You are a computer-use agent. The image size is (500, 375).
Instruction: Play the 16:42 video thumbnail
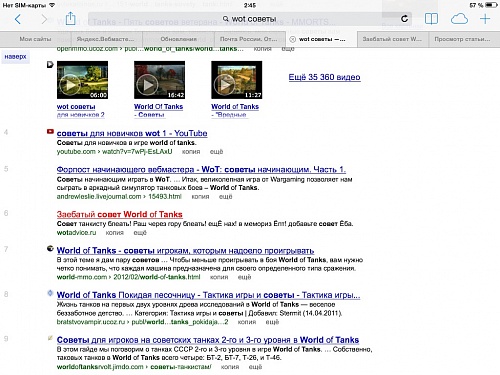(x=159, y=80)
